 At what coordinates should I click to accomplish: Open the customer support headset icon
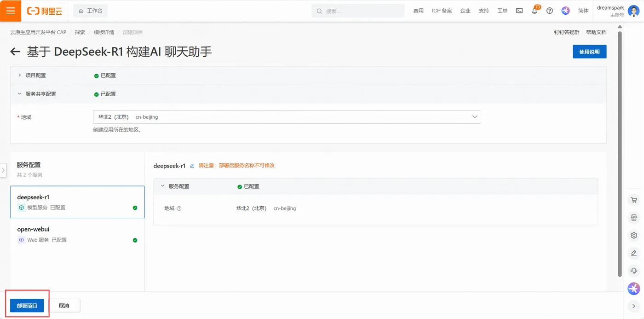634,271
